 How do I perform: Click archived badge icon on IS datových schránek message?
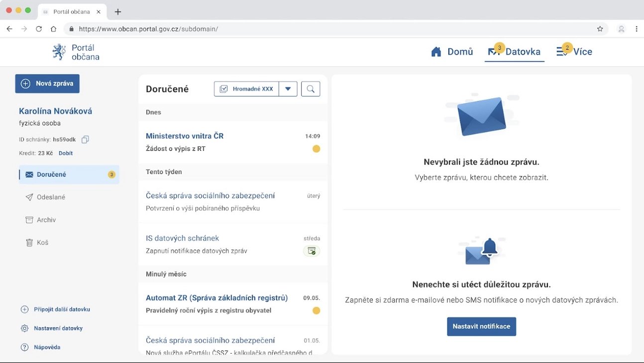coord(312,251)
